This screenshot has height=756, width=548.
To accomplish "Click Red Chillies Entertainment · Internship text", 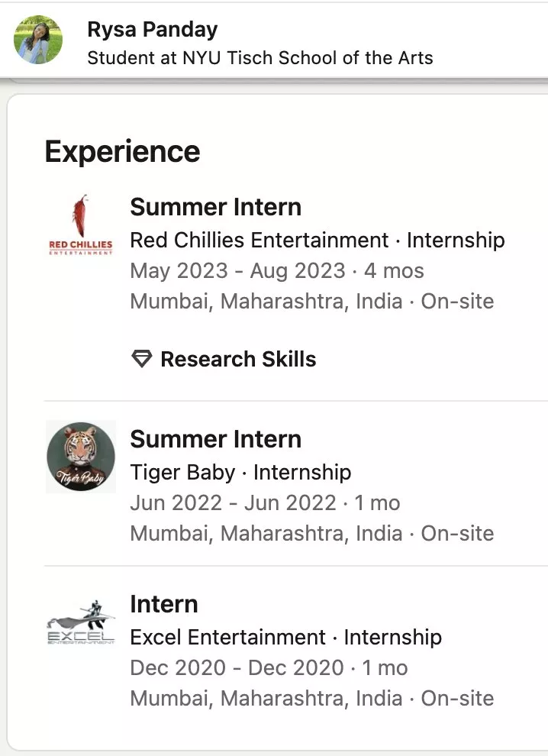I will coord(317,240).
